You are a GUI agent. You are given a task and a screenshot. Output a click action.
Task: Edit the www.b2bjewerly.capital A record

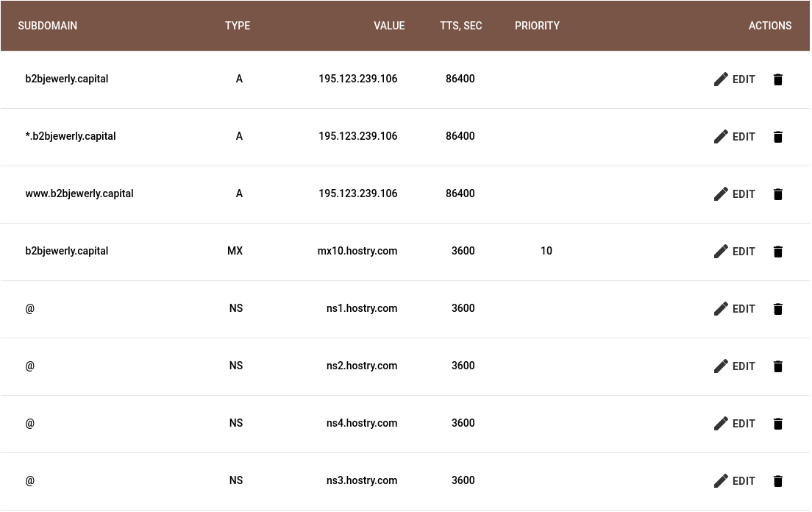click(x=735, y=194)
